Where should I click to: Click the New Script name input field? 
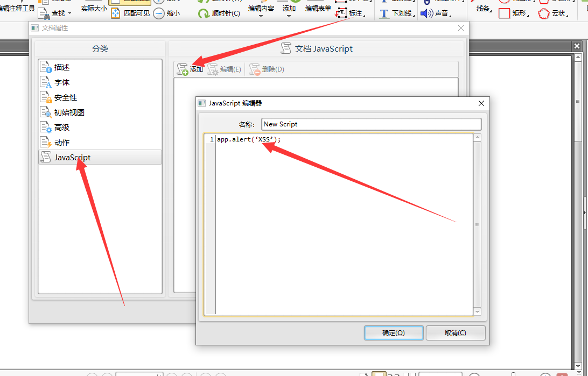[x=372, y=124]
